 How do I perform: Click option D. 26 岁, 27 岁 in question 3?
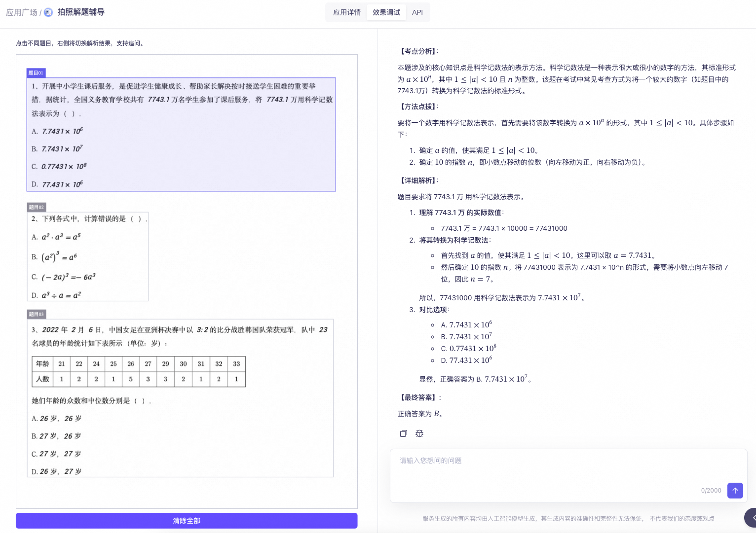point(57,472)
